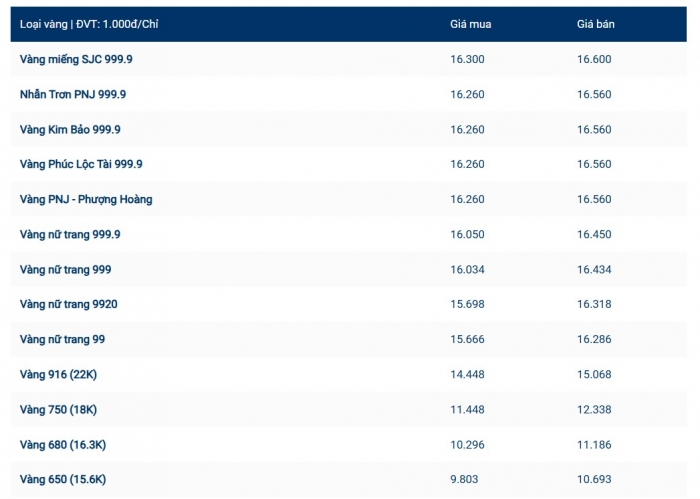
Task: Select the 'Vàng 750 (18K)' row label
Action: point(58,409)
